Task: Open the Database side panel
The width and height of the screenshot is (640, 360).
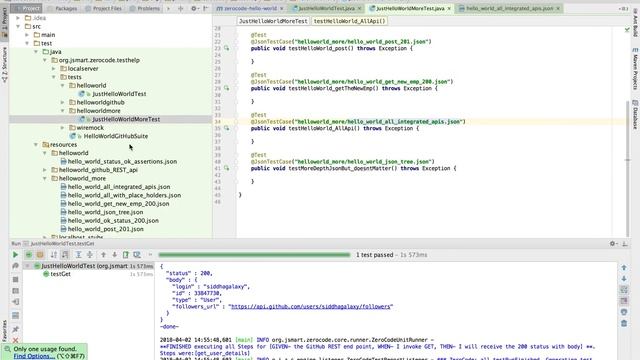Action: pyautogui.click(x=635, y=114)
